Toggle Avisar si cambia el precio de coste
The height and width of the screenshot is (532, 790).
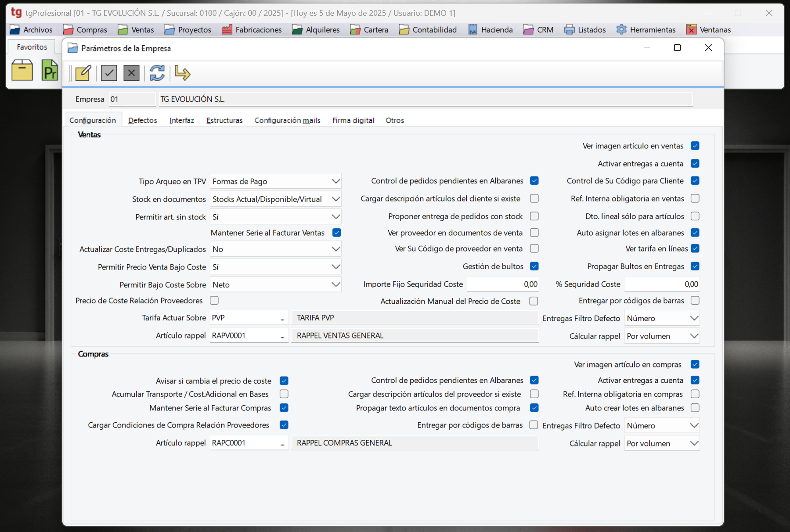click(284, 381)
